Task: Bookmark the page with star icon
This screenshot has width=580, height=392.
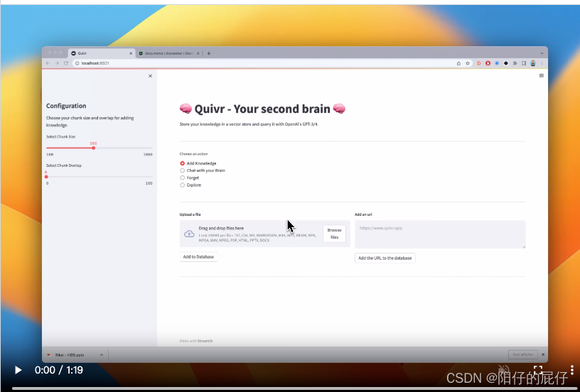Action: (x=468, y=63)
